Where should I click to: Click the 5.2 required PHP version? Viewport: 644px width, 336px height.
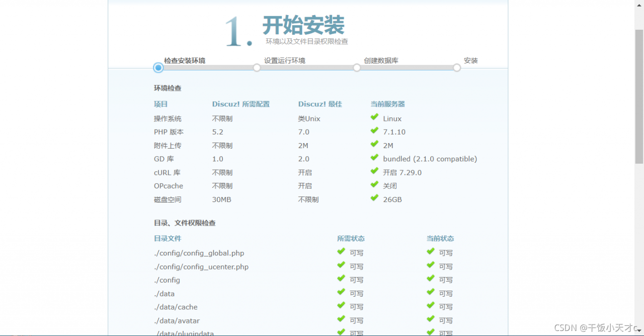pyautogui.click(x=218, y=132)
